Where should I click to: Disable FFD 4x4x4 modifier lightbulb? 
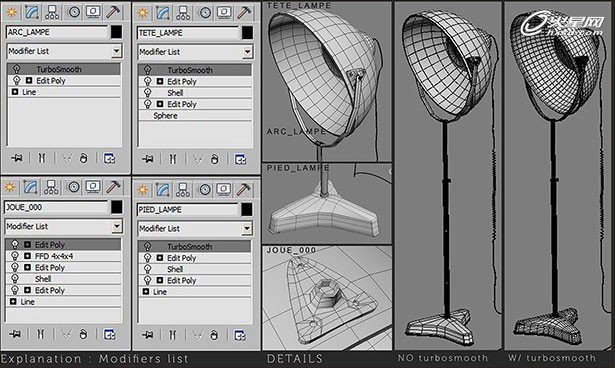[x=15, y=256]
